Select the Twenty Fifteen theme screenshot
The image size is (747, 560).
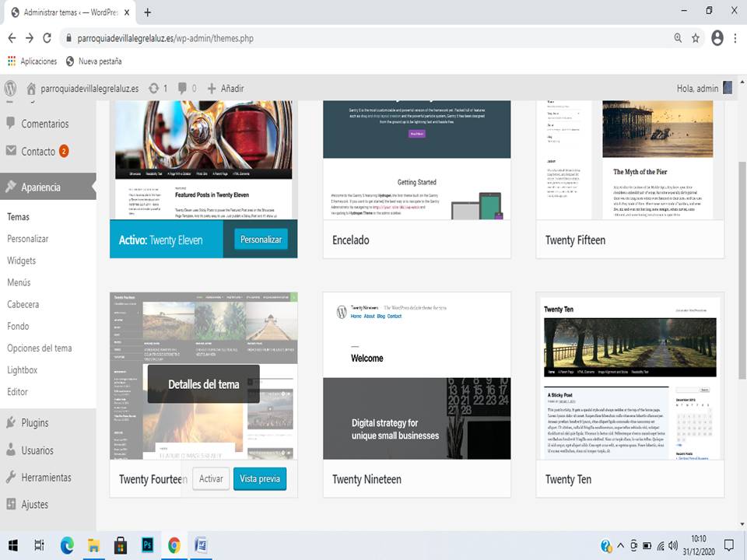[x=630, y=160]
